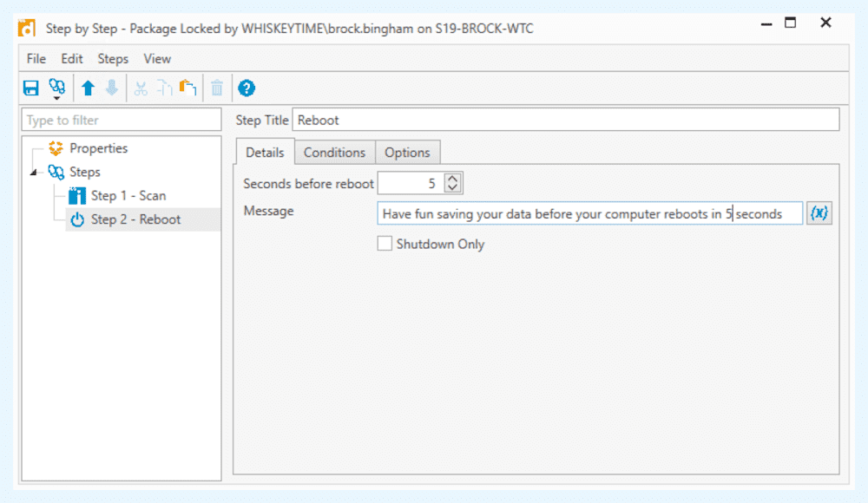The height and width of the screenshot is (503, 868).
Task: Increase Seconds before reboot with up arrow
Action: coord(453,179)
